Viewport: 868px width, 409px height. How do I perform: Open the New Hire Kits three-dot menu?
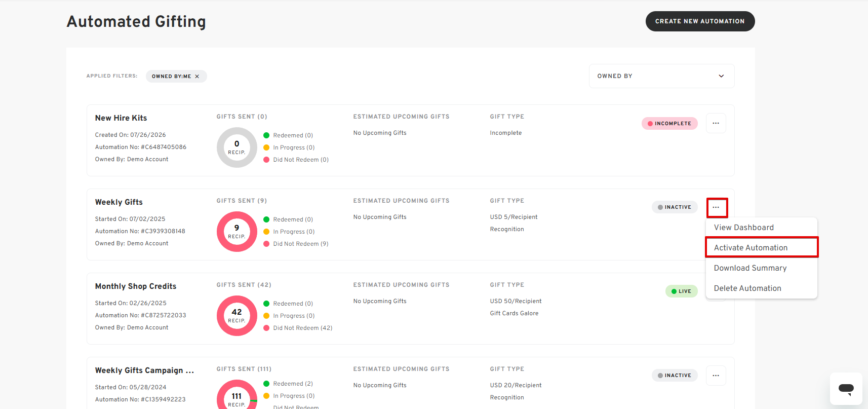coord(716,123)
